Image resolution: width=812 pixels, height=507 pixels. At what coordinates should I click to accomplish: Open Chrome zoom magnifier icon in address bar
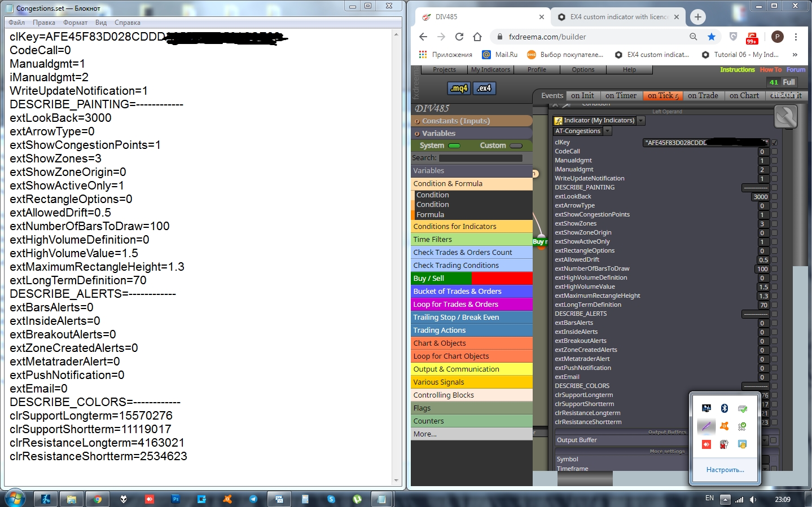click(x=693, y=37)
